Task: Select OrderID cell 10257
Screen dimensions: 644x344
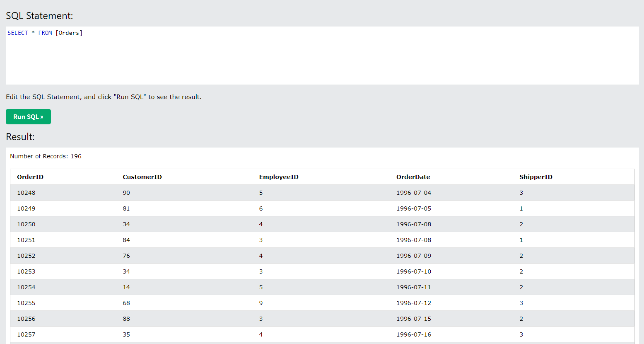Action: (26, 334)
